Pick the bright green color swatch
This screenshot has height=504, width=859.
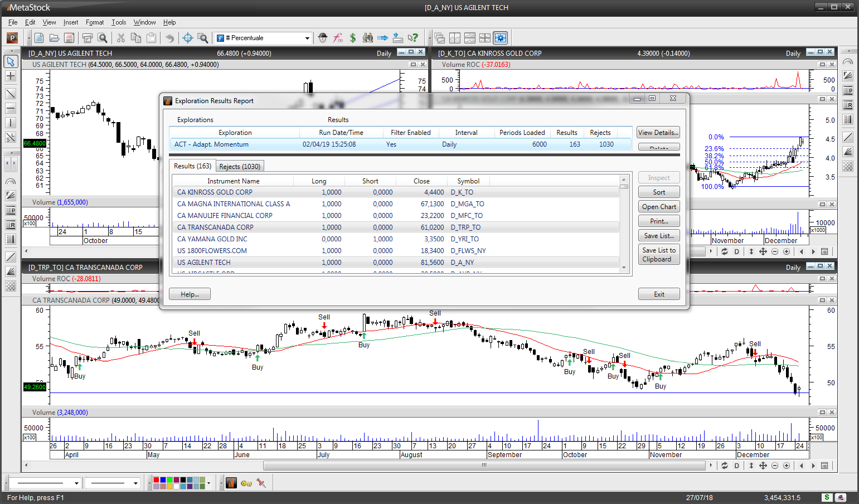click(169, 479)
